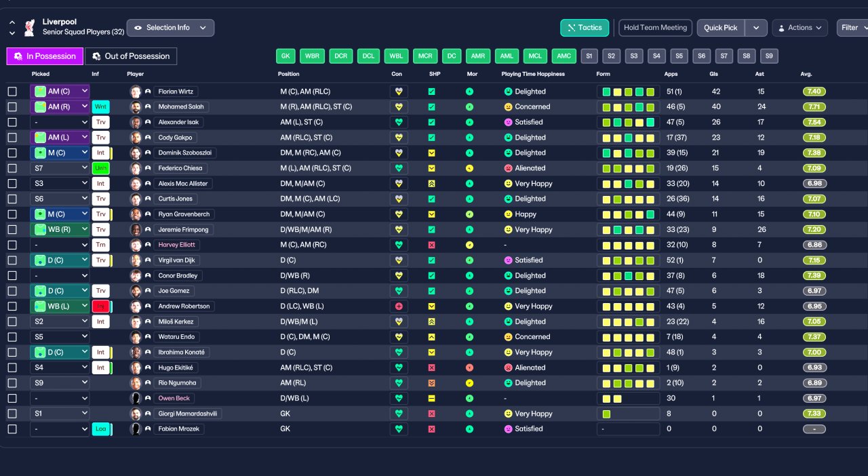Open Federico Chiesa's S7 picked dropdown
This screenshot has height=476, width=868.
(x=60, y=168)
